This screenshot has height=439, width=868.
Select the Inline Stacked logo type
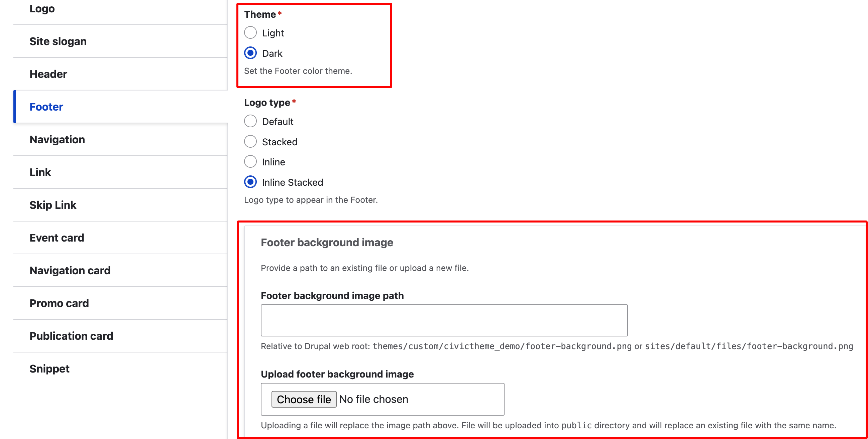(250, 182)
